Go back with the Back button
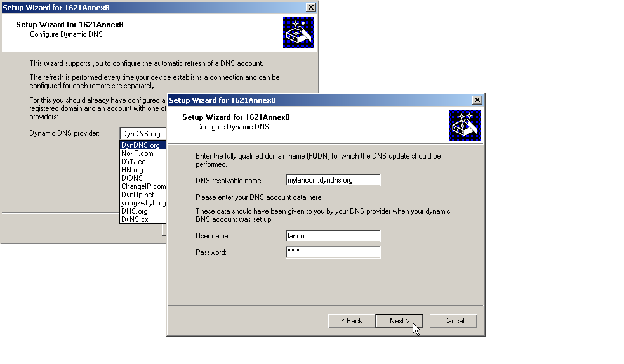This screenshot has height=364, width=624. click(352, 321)
